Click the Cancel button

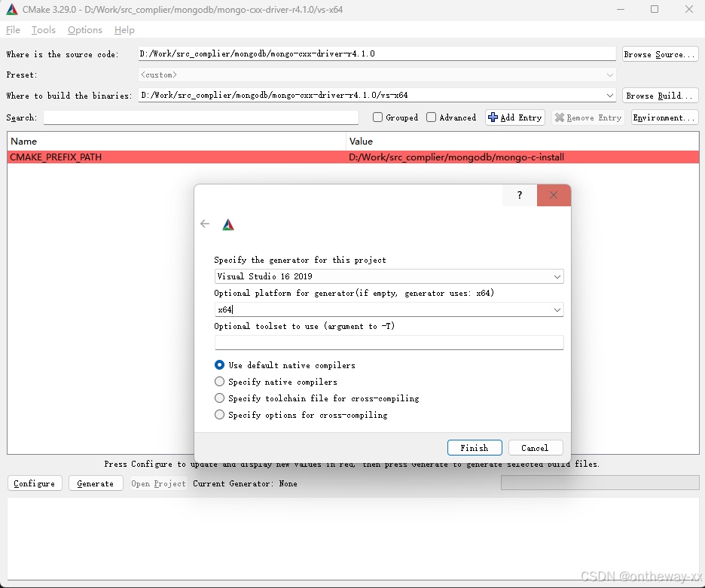click(535, 448)
